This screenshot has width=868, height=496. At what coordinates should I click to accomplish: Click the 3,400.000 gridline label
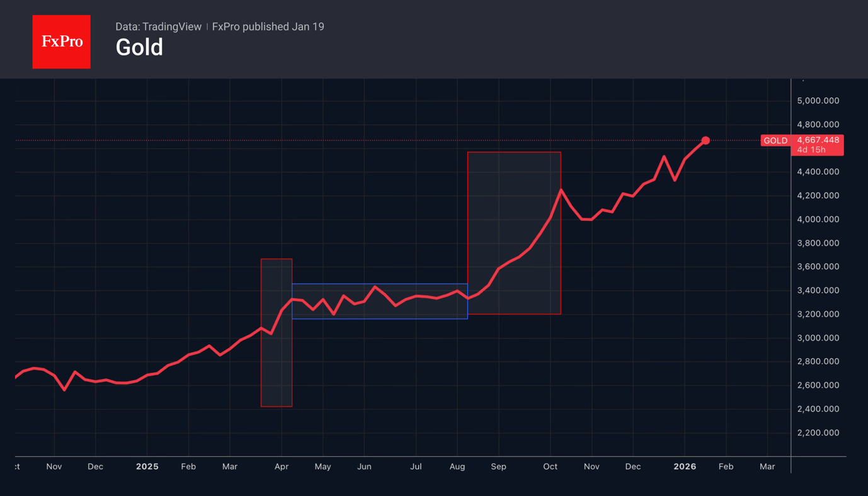tap(818, 290)
